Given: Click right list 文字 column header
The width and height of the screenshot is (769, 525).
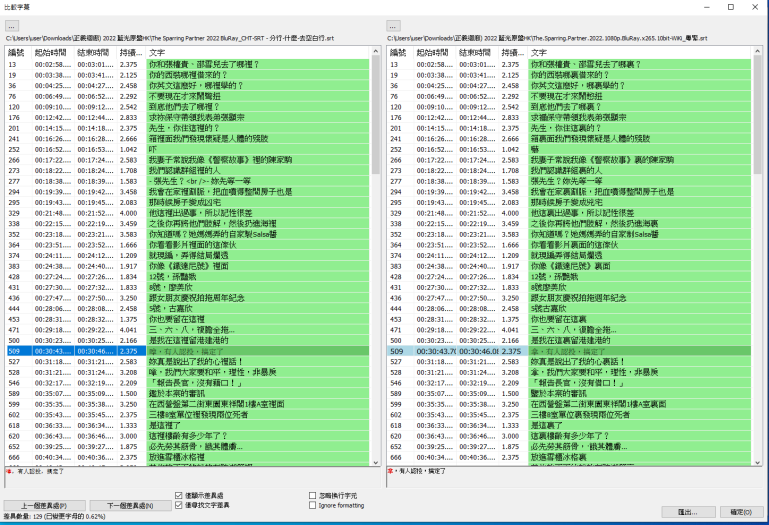Looking at the screenshot, I should click(x=640, y=52).
